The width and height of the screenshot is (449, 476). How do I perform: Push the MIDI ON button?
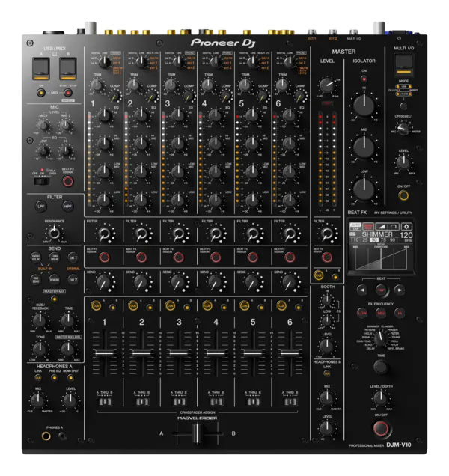pyautogui.click(x=41, y=93)
